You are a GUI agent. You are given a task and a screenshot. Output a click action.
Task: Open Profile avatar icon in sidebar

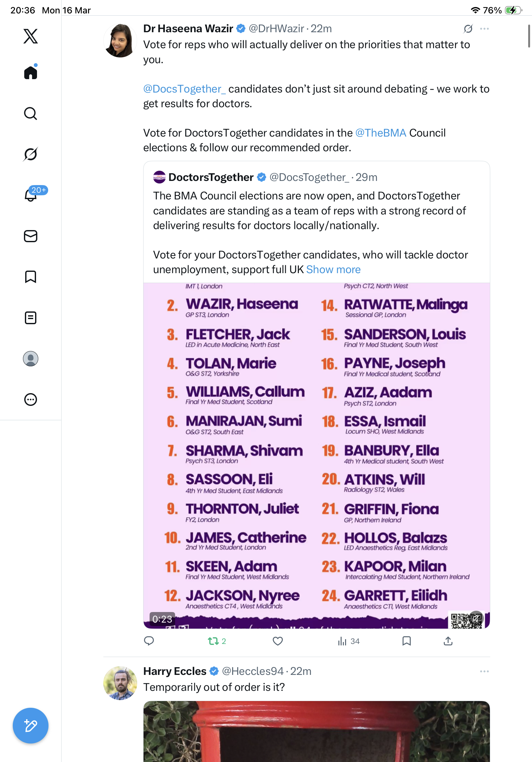(x=31, y=359)
